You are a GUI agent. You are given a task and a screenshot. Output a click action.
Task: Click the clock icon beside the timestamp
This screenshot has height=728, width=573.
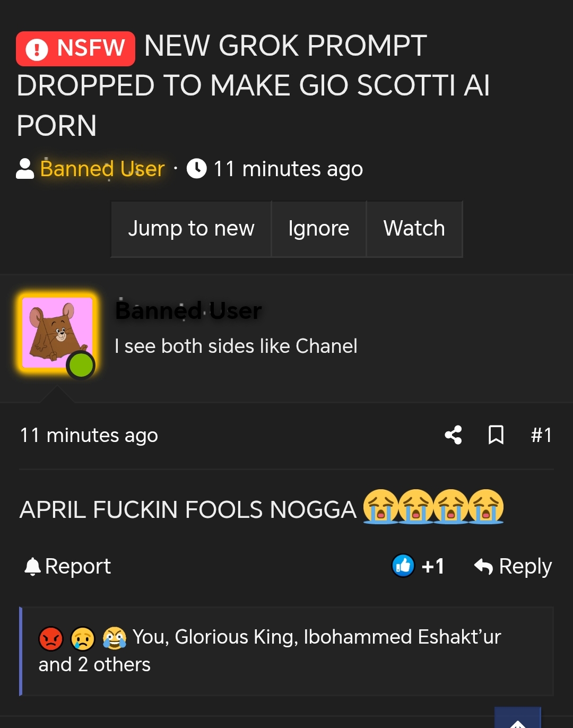click(x=197, y=169)
